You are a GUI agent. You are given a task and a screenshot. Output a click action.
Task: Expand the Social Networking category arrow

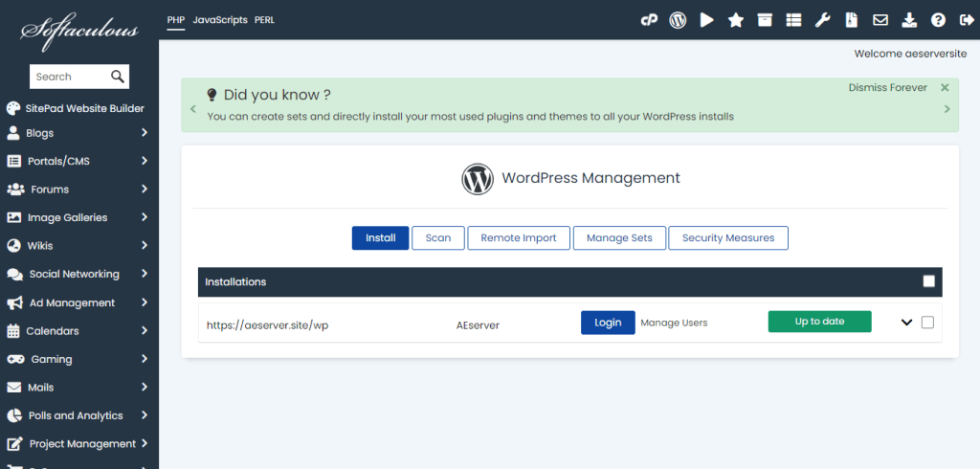click(145, 274)
